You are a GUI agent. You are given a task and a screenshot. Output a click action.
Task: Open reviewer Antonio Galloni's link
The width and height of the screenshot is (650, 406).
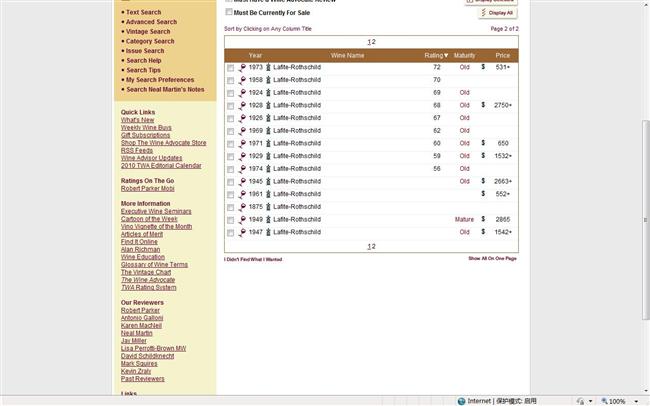142,318
